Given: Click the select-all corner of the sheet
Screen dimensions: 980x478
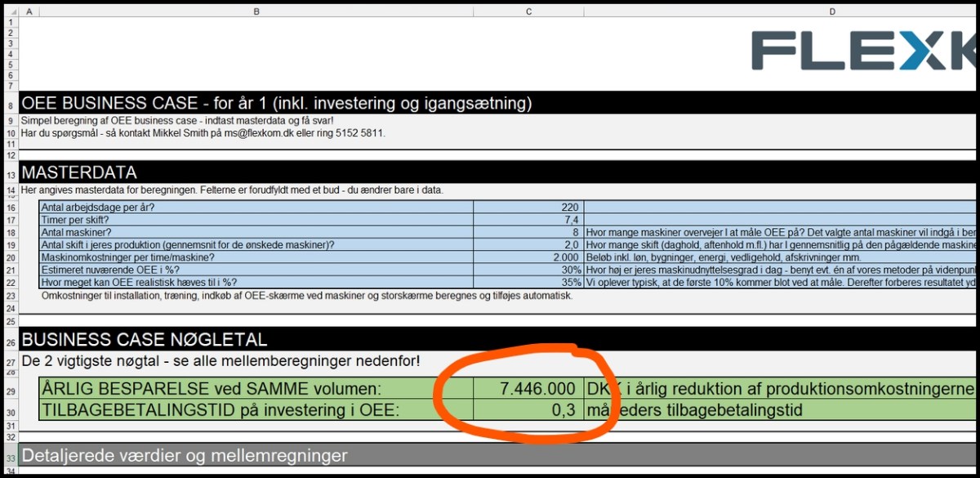Looking at the screenshot, I should point(11,11).
